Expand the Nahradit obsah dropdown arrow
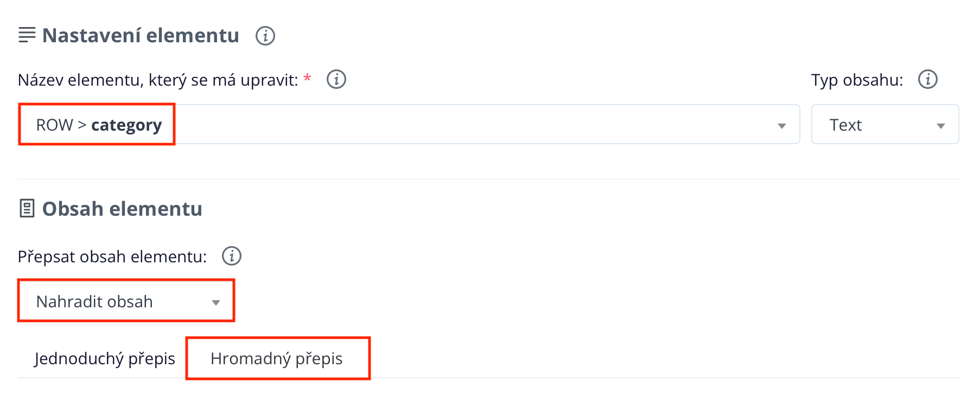 216,302
